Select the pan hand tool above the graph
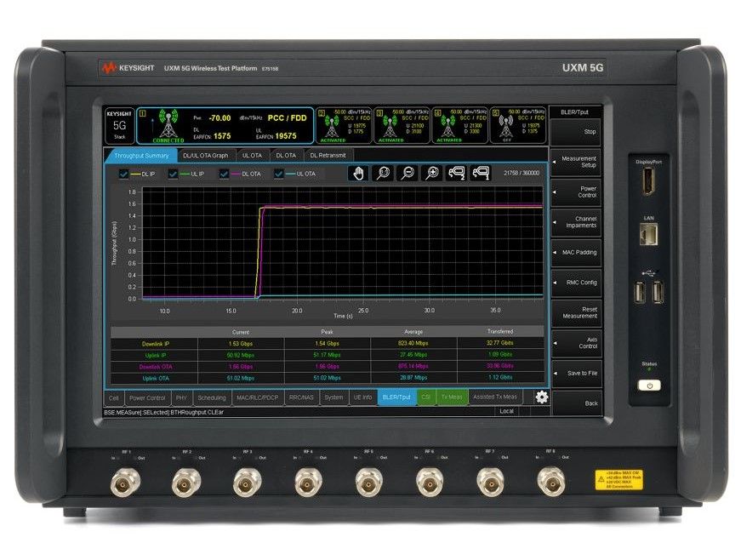741x560 pixels. point(358,174)
